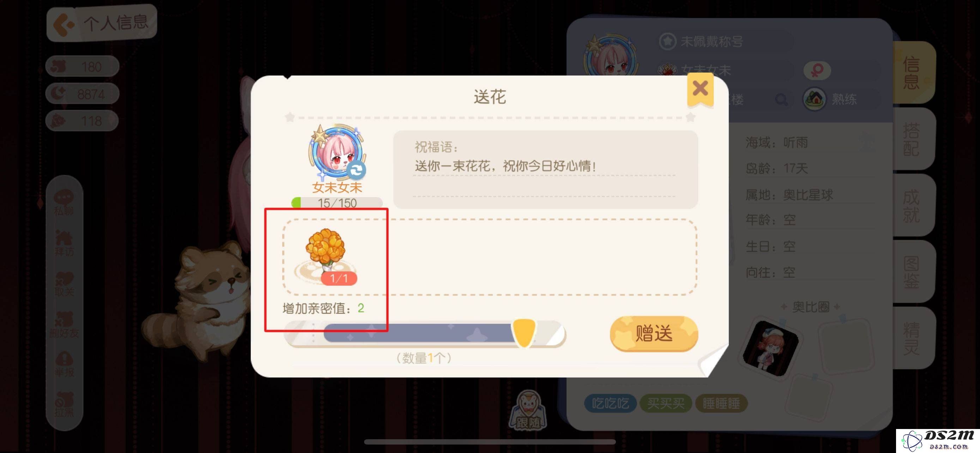Click the 赠送 gift button
Viewport: 980px width, 453px height.
(654, 333)
